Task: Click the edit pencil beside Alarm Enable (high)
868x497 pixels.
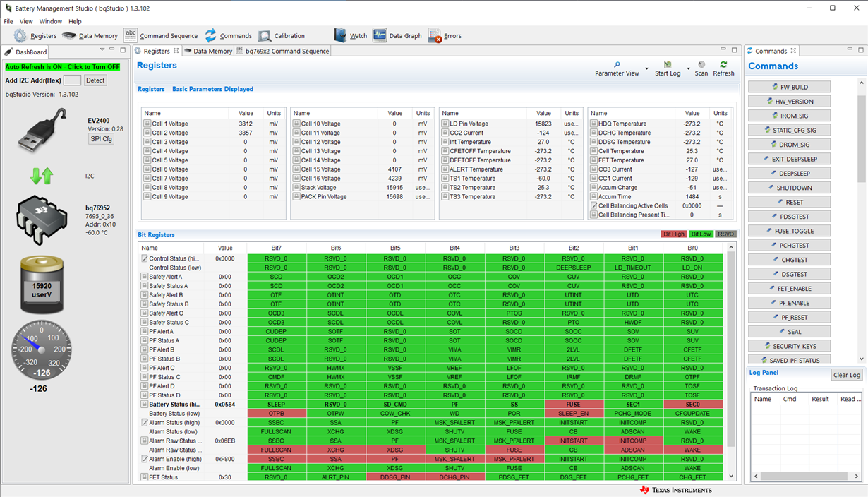Action: [x=145, y=460]
